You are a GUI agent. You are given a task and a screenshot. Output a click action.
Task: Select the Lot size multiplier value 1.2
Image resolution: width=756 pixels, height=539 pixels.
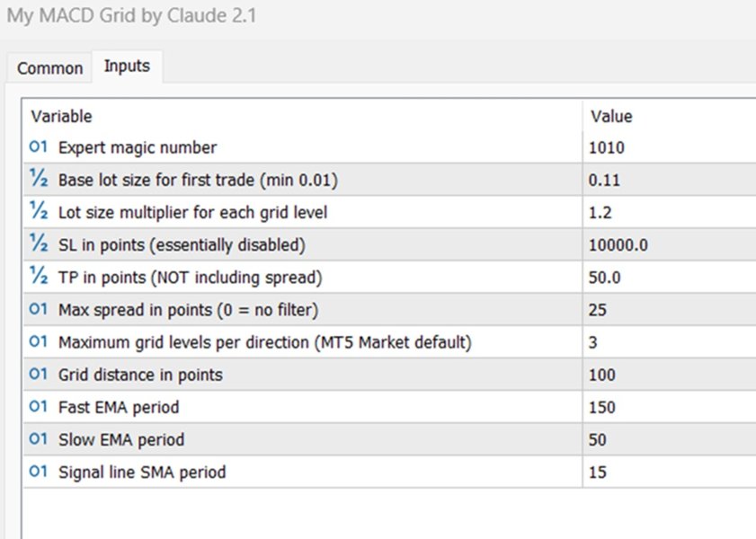615,212
